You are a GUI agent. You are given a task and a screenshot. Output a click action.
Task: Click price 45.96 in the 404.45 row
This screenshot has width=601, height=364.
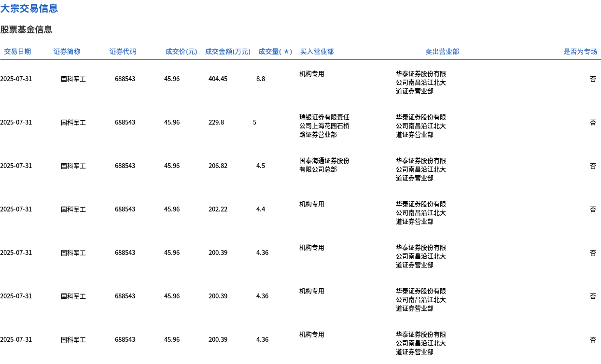172,79
